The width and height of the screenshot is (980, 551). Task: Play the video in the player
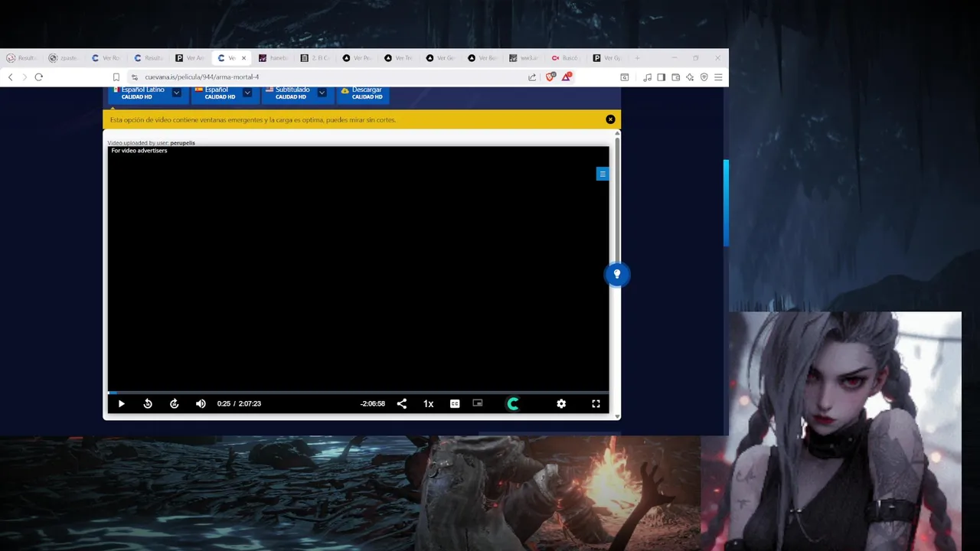[x=121, y=403]
